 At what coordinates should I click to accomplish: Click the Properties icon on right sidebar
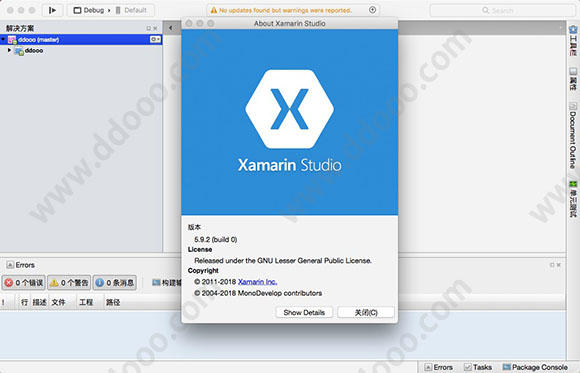(573, 71)
